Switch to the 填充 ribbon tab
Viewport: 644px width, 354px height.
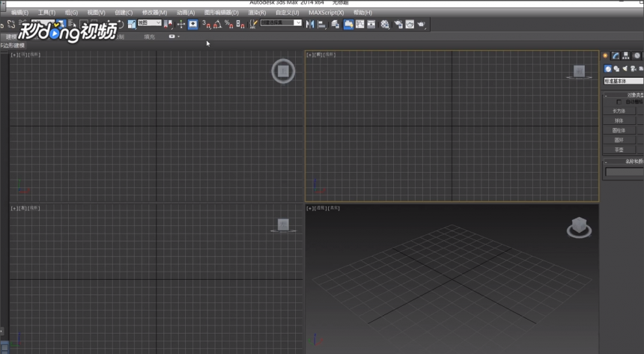150,37
